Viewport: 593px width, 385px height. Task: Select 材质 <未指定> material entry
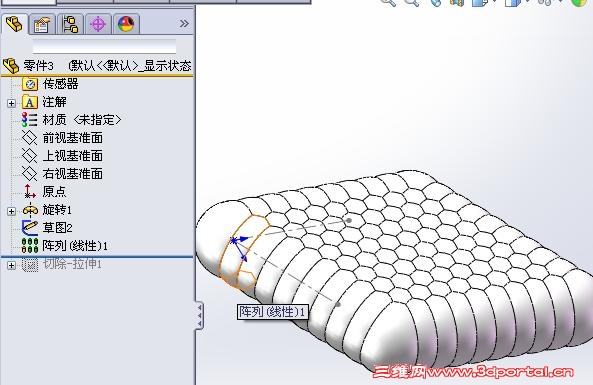coord(71,120)
